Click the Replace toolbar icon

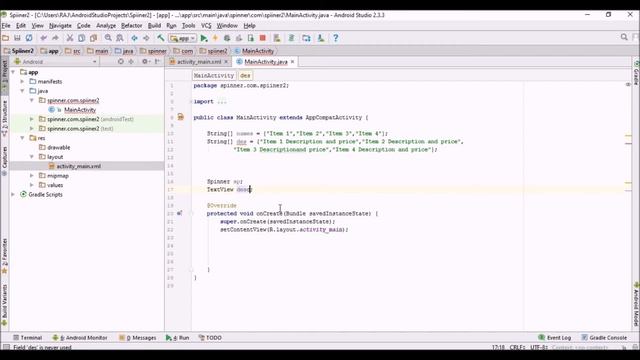[120, 38]
